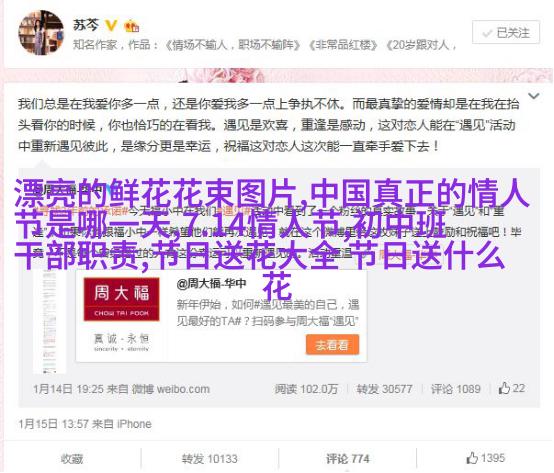
Task: Like the post with thumbs-up 1395
Action: click(485, 458)
